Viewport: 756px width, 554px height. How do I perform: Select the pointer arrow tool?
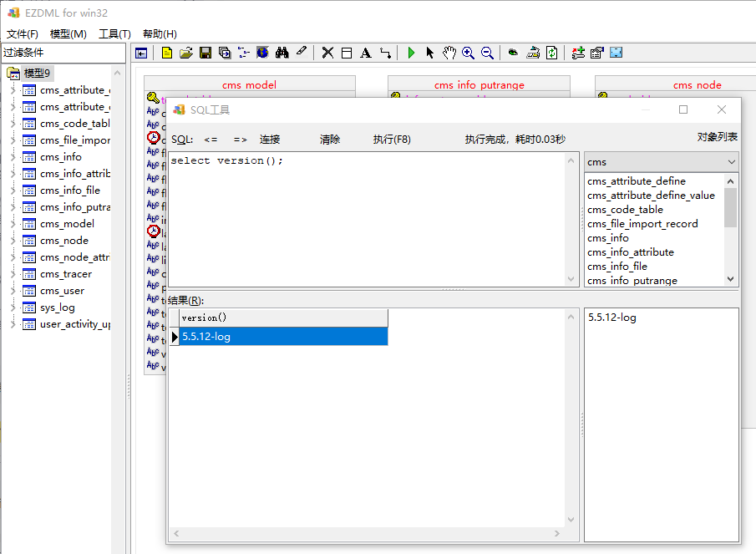click(430, 53)
